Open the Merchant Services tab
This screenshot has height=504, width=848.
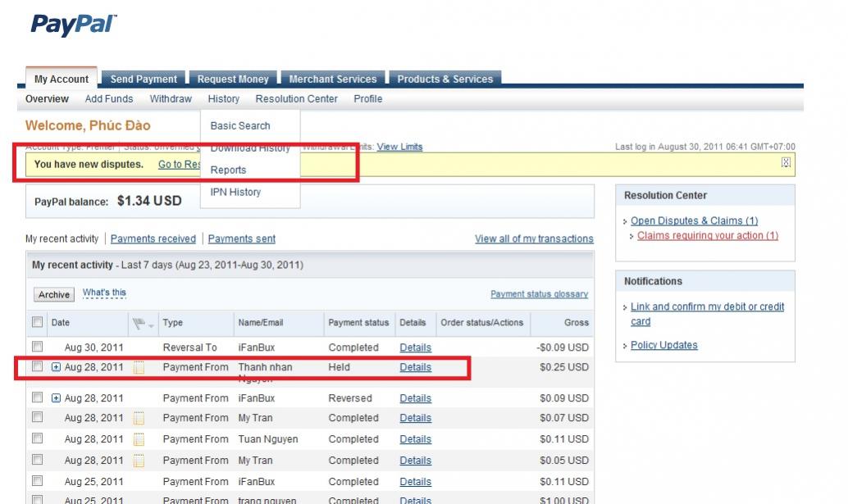point(333,79)
